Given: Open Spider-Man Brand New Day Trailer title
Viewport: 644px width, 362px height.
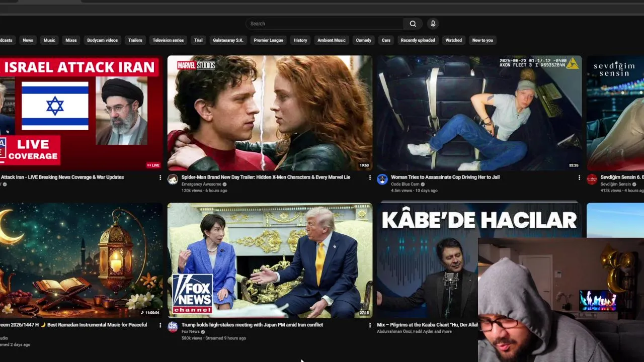Looking at the screenshot, I should 266,177.
